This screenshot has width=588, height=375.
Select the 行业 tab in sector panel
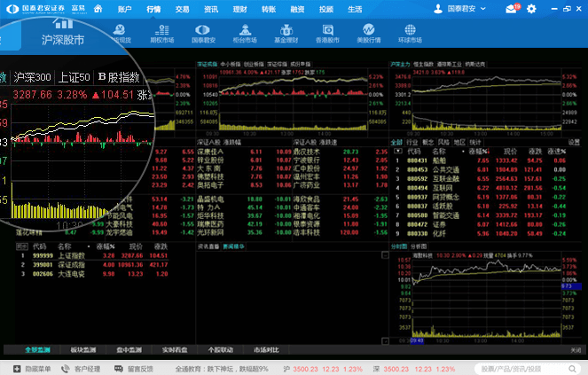[x=412, y=142]
